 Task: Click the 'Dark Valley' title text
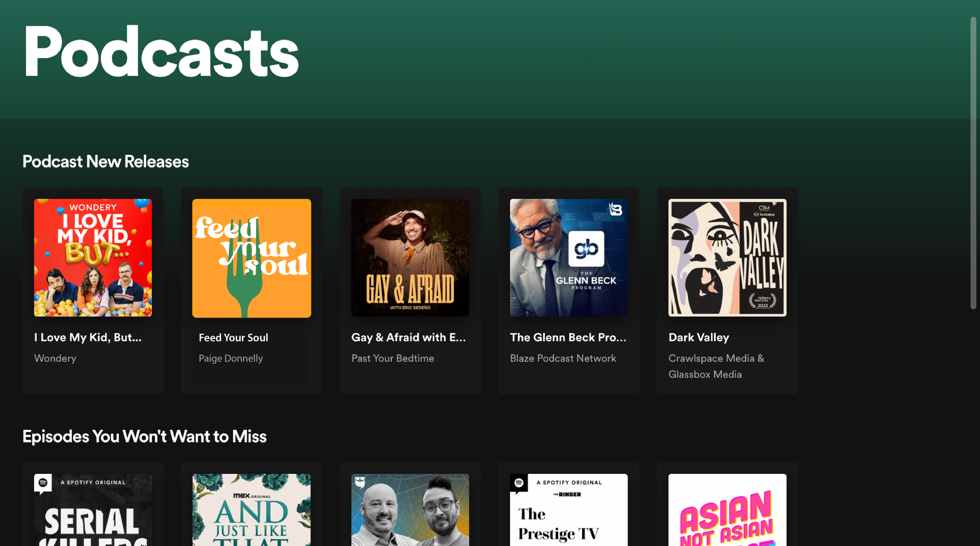pos(699,337)
